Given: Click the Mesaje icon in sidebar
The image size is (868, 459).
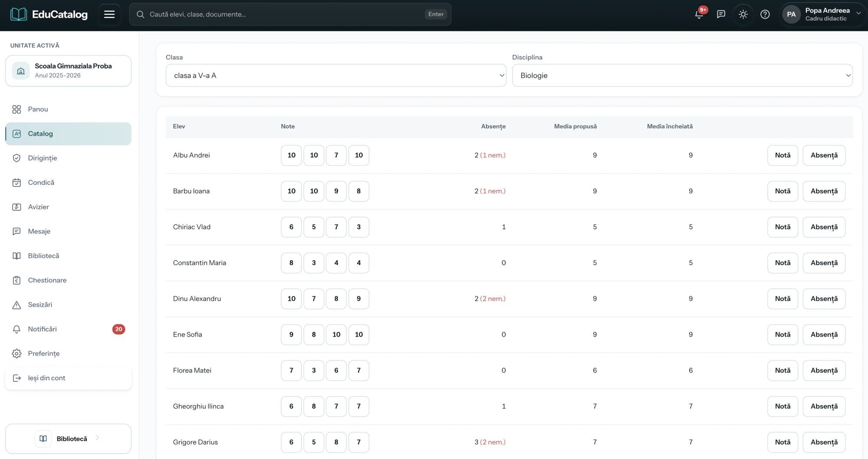Looking at the screenshot, I should pyautogui.click(x=16, y=231).
